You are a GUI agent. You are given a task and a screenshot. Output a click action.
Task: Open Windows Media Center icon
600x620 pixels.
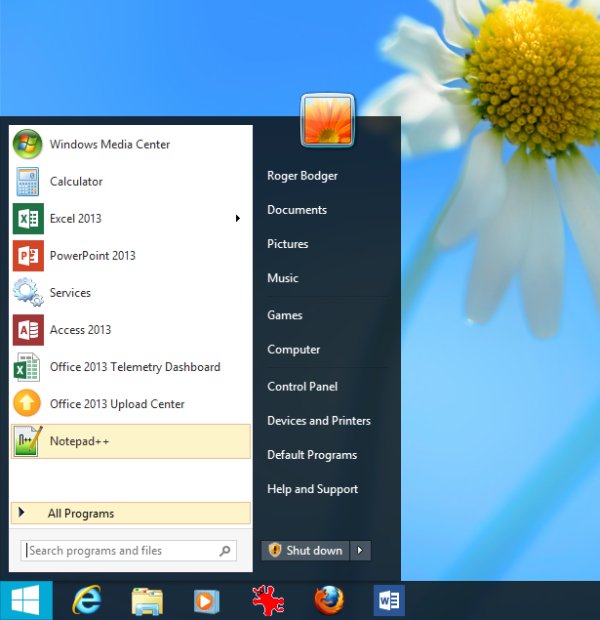click(27, 144)
